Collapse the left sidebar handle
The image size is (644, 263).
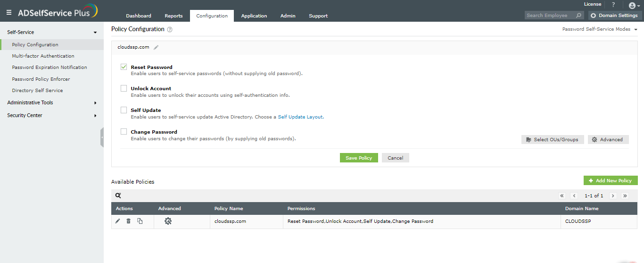tap(102, 137)
